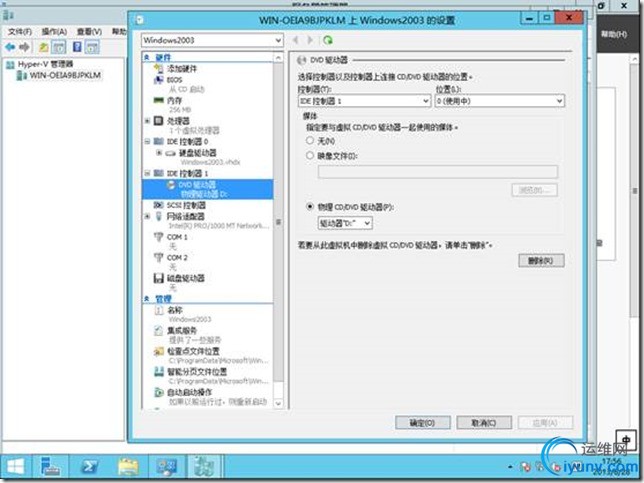Viewport: 644px width, 483px height.
Task: Open Server Manager from the taskbar
Action: 51,467
